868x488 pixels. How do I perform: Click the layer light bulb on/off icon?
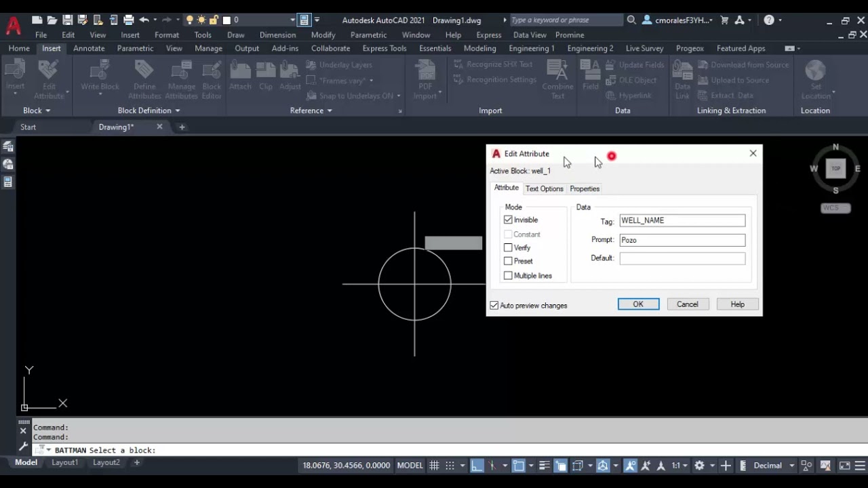[x=190, y=20]
